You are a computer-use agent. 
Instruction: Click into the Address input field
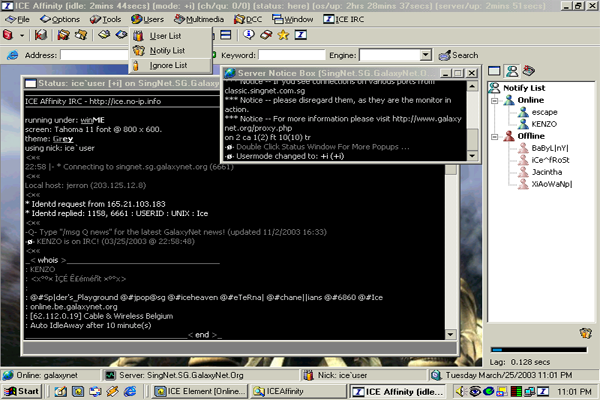tap(94, 55)
